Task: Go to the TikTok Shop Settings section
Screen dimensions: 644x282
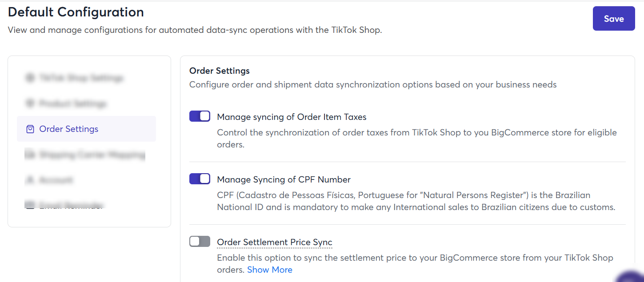Action: pyautogui.click(x=87, y=78)
